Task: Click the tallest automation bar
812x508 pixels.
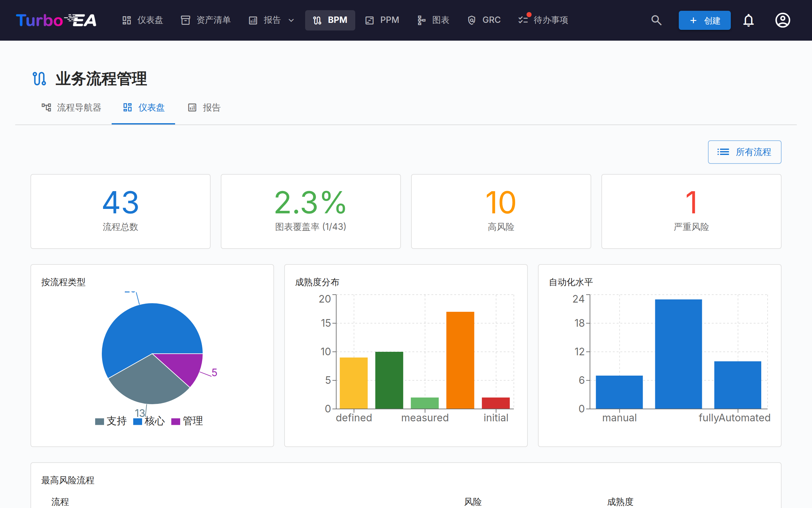Action: coord(678,354)
